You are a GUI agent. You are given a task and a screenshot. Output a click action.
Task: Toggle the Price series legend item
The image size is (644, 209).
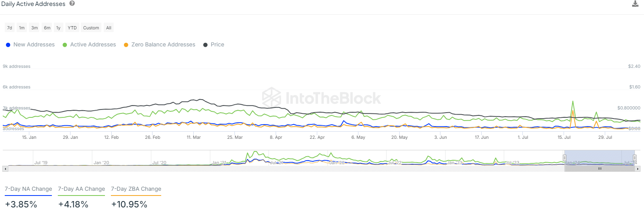213,45
